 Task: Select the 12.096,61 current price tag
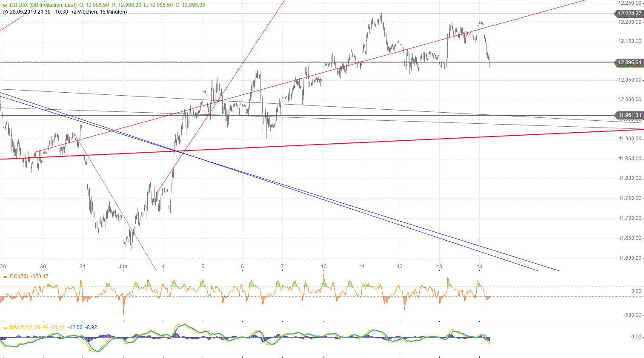tap(629, 63)
